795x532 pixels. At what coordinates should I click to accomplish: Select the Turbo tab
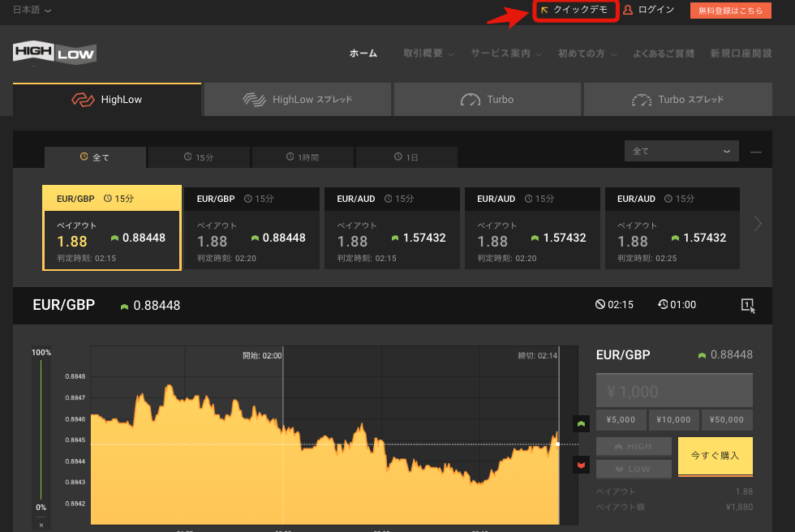pyautogui.click(x=488, y=99)
